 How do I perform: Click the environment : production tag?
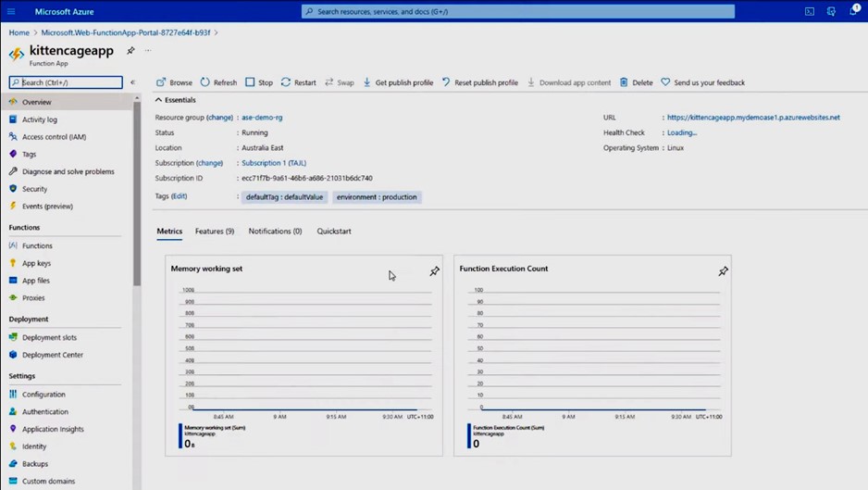tap(377, 197)
